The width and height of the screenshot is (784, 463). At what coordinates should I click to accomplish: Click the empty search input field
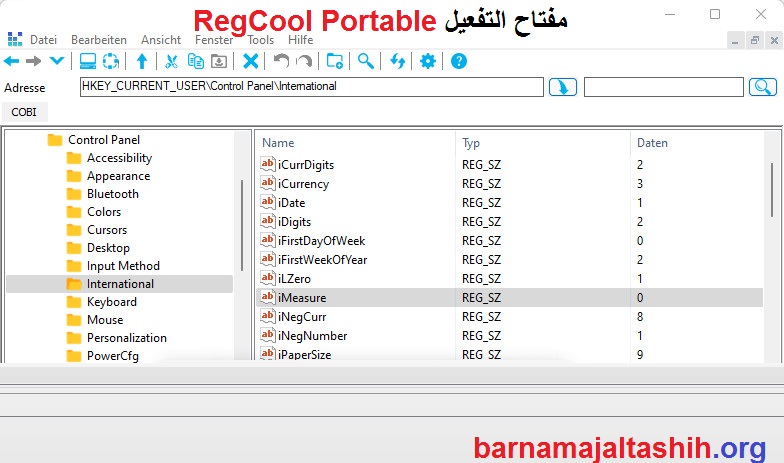[664, 87]
